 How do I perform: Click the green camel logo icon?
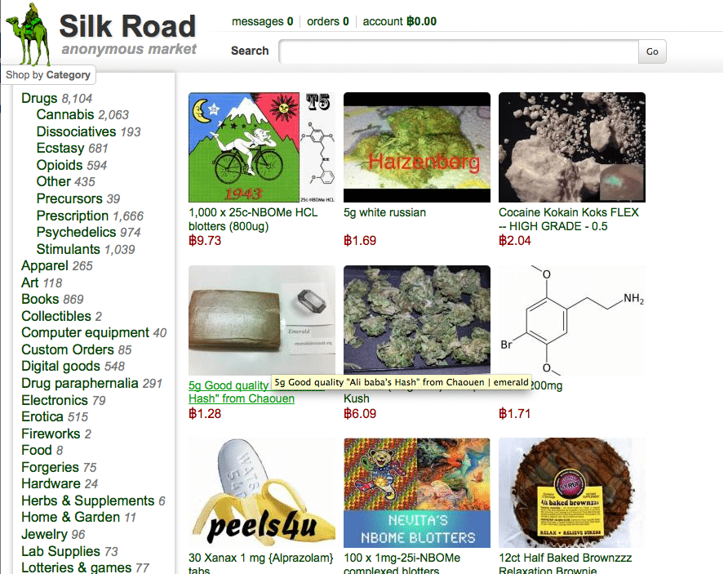[28, 35]
